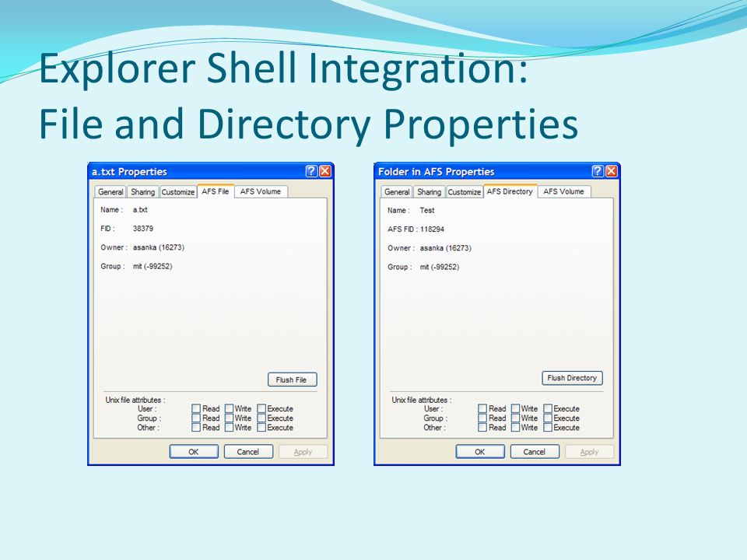
Task: Check Group Write in Folder in AFS Properties
Action: tap(515, 418)
